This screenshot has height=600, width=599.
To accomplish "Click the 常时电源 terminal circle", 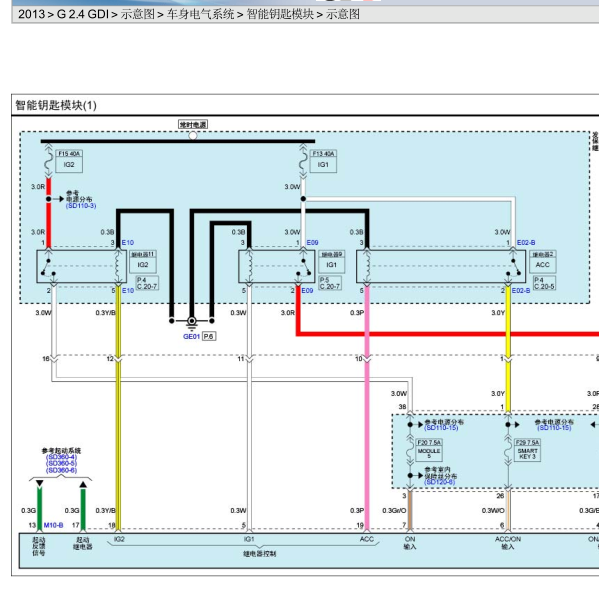I will coord(193,135).
